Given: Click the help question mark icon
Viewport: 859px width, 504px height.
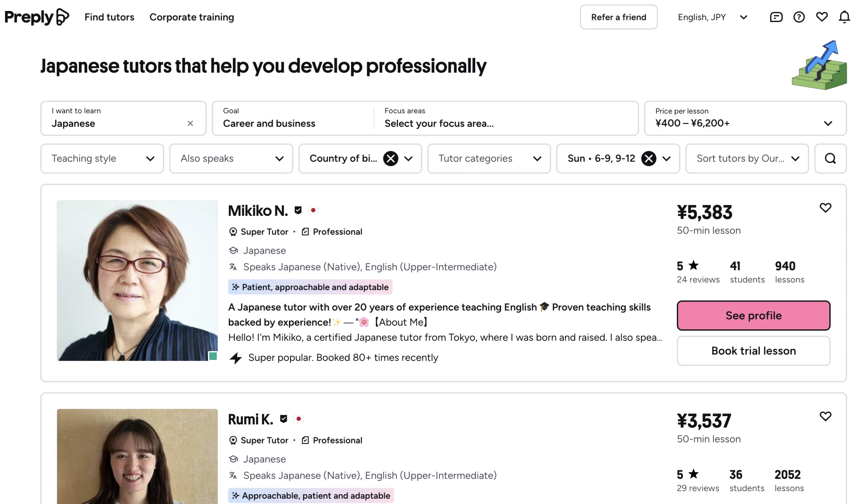Looking at the screenshot, I should [799, 17].
